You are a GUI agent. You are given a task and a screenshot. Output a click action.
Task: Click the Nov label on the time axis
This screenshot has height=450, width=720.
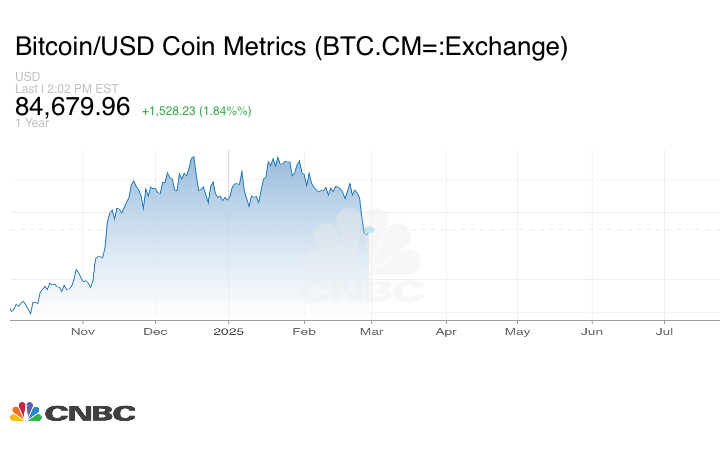coord(83,331)
